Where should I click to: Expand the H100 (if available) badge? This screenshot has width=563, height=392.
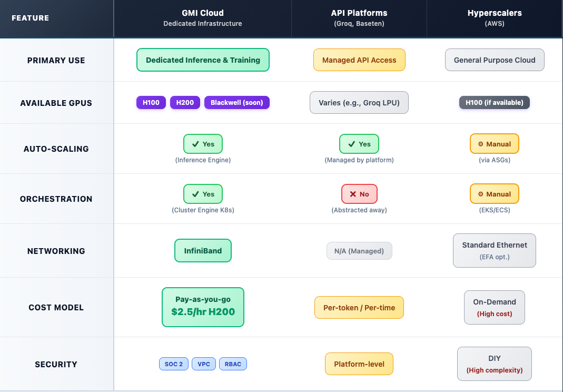pyautogui.click(x=494, y=102)
